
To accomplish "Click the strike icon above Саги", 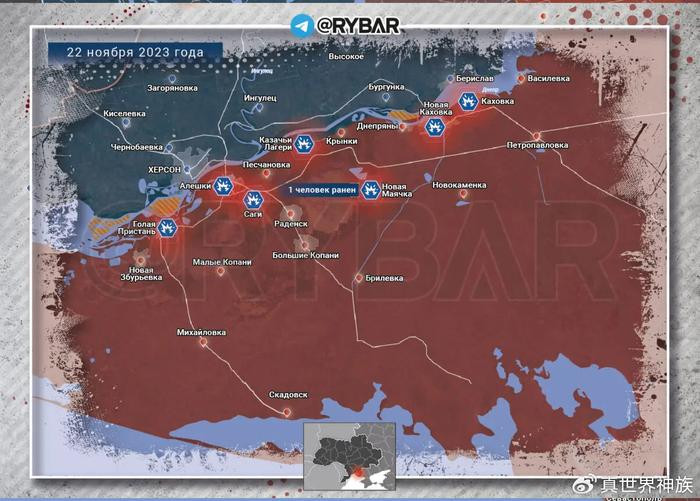I will tap(253, 199).
